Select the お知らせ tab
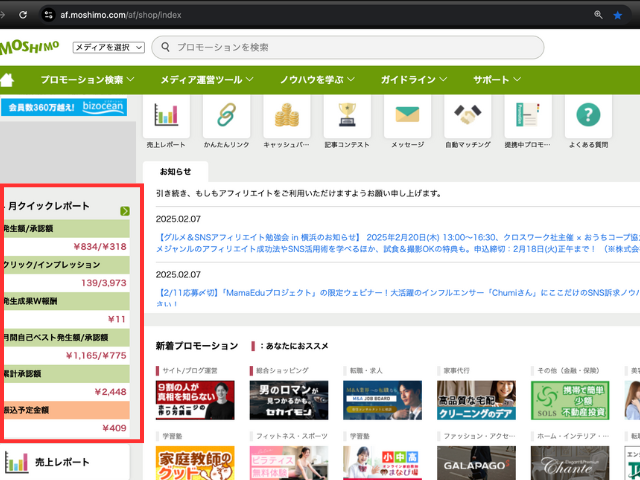This screenshot has width=640, height=480. 174,171
